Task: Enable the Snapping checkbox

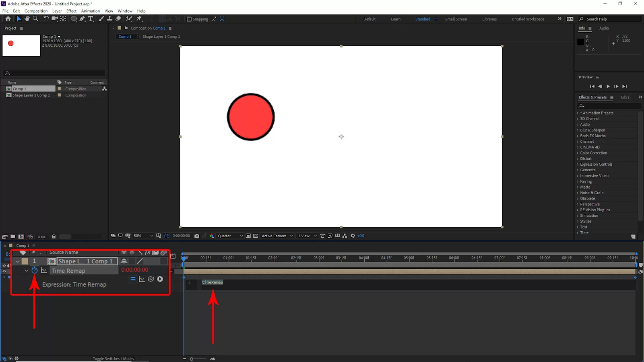Action: click(189, 19)
